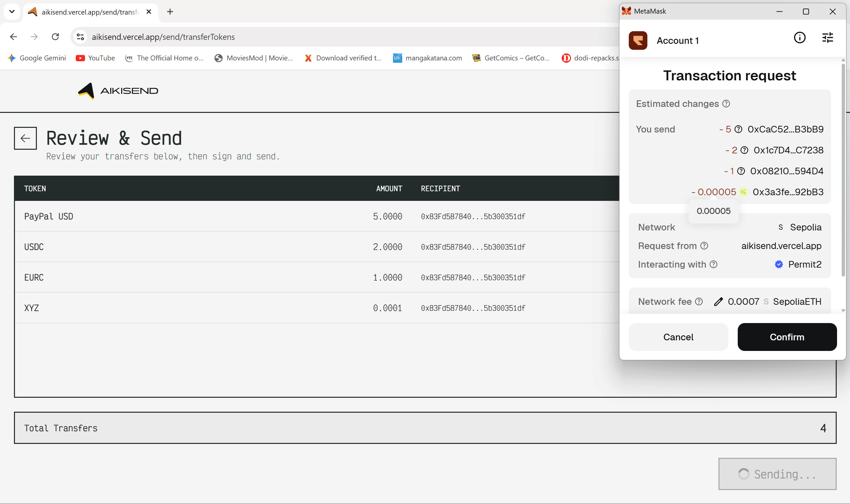Click the XYZ row recipient address
This screenshot has width=850, height=504.
point(473,308)
